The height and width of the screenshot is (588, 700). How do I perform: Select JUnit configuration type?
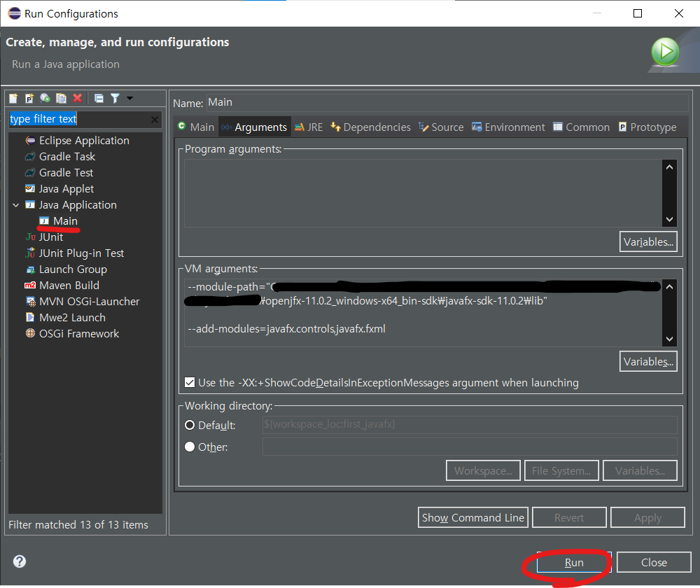pyautogui.click(x=51, y=237)
